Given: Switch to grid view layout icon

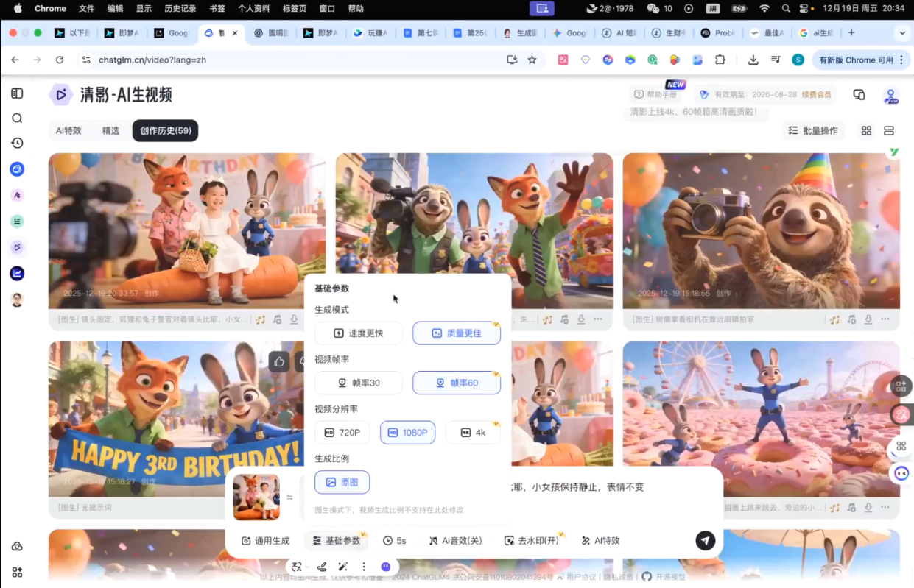Looking at the screenshot, I should point(866,130).
